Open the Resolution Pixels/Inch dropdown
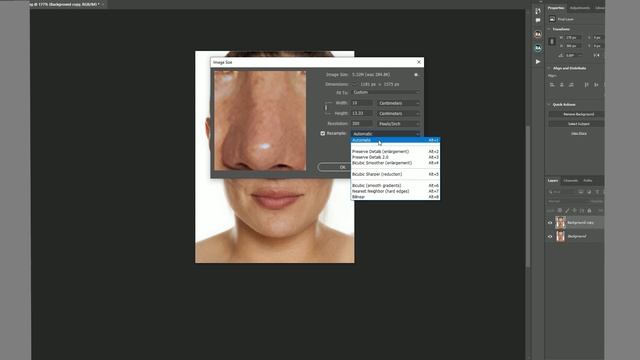 [399, 124]
